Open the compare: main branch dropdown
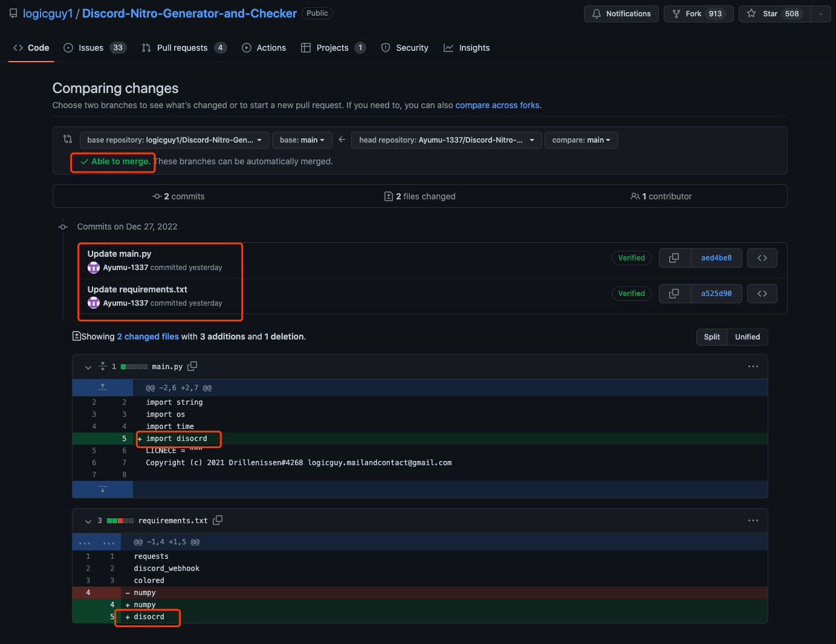The image size is (836, 644). pos(581,140)
